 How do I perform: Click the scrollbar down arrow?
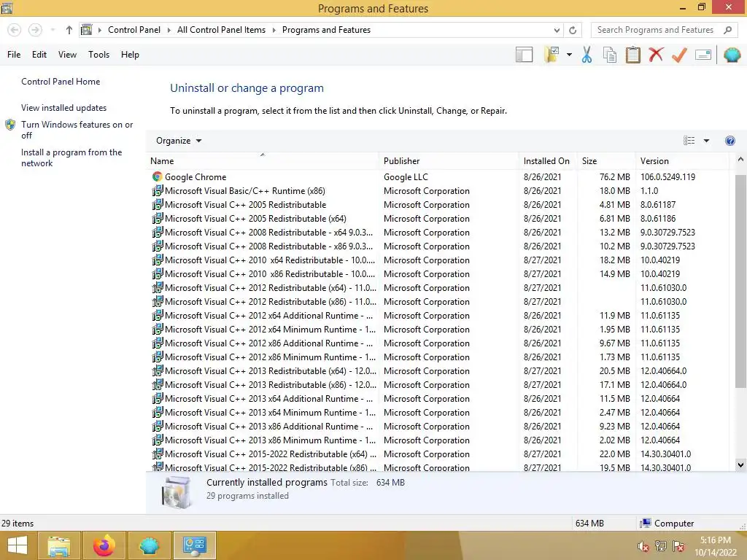740,464
